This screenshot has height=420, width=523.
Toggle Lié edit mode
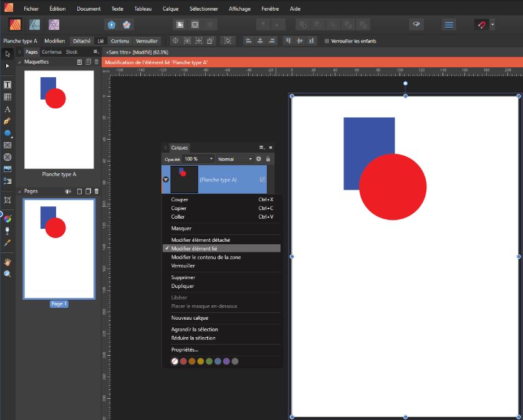tap(101, 41)
